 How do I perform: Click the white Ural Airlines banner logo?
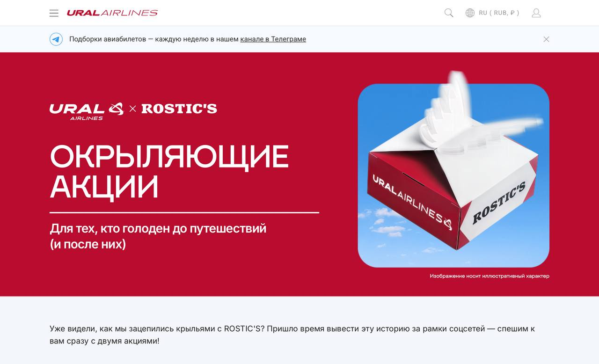(x=87, y=111)
